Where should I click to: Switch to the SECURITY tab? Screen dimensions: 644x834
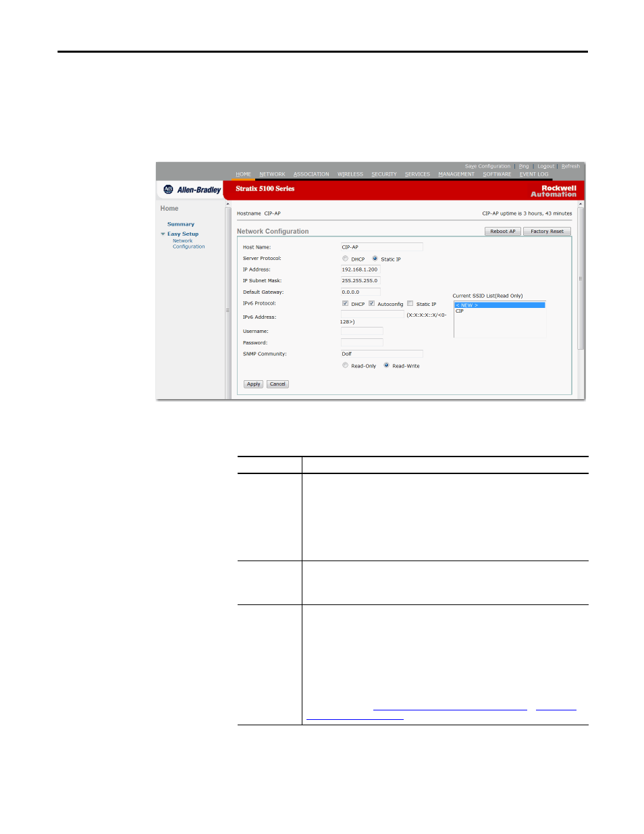point(384,174)
